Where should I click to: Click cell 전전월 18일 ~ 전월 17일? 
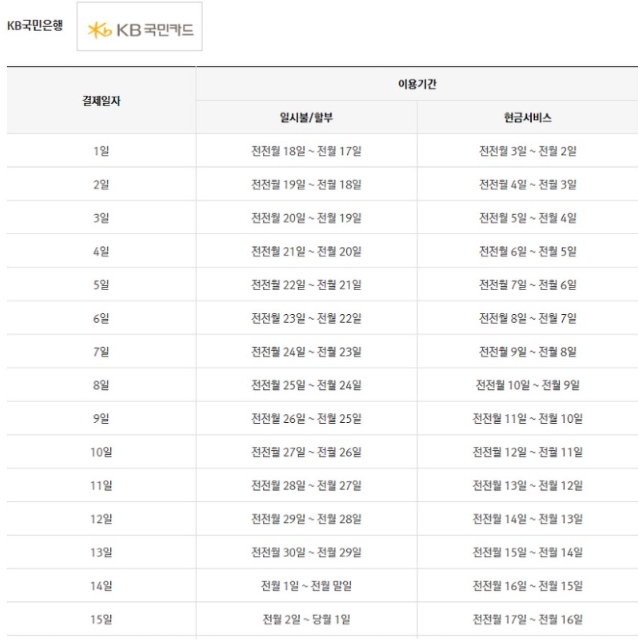pyautogui.click(x=307, y=151)
